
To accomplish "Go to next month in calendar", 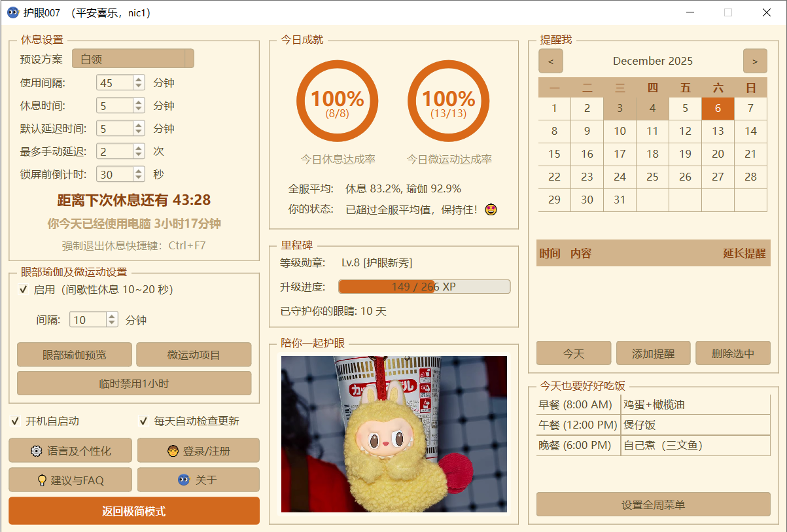I will click(x=755, y=61).
